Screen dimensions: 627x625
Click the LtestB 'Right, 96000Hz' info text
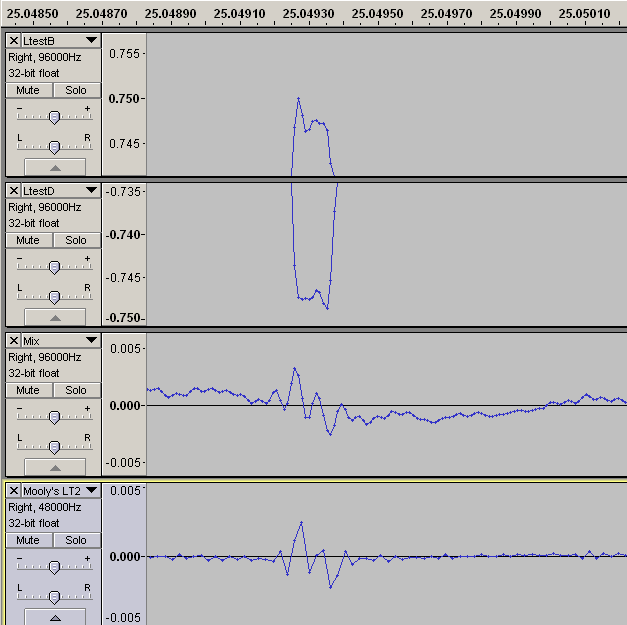point(45,57)
